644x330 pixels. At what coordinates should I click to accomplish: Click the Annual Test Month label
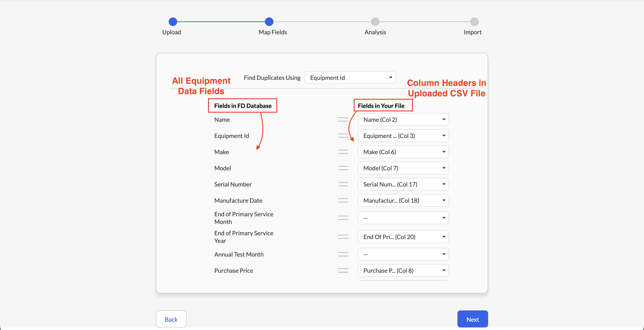[239, 254]
